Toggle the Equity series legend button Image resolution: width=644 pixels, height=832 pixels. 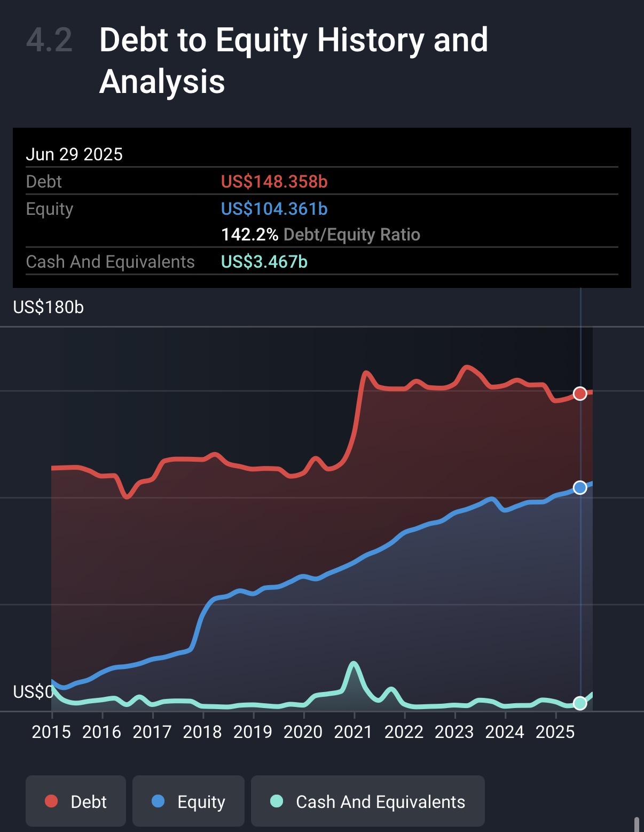point(189,801)
